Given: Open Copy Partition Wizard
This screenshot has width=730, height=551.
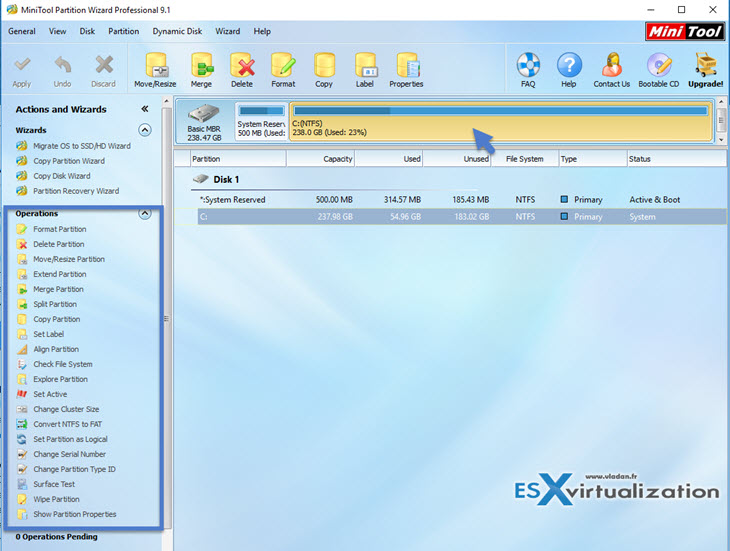Looking at the screenshot, I should pyautogui.click(x=61, y=161).
